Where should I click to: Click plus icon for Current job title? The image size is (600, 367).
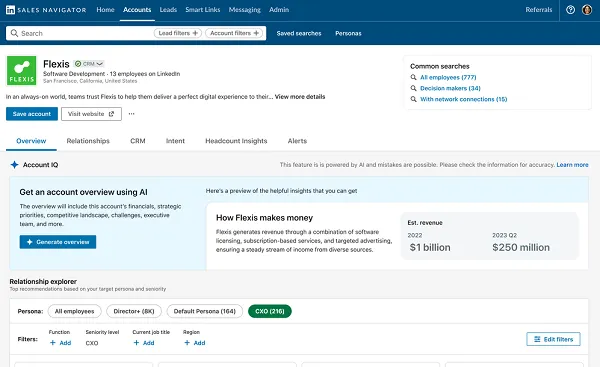click(x=136, y=343)
